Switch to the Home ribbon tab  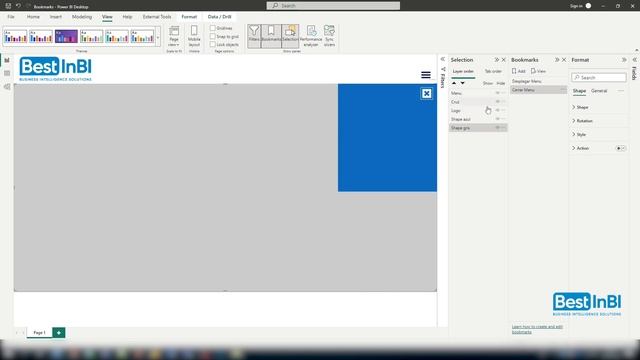pyautogui.click(x=33, y=17)
